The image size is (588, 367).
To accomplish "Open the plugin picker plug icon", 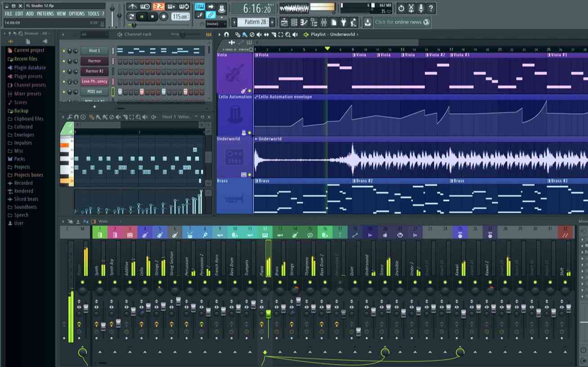I will pos(344,22).
